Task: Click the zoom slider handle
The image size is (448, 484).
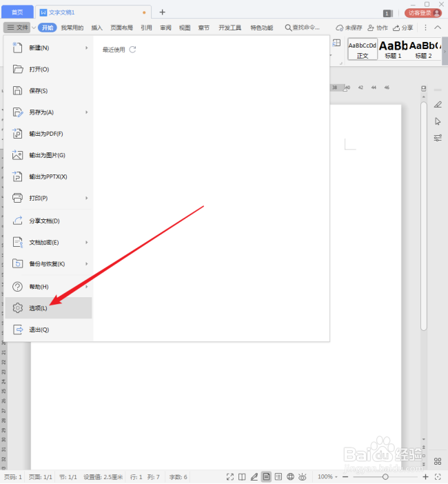Action: [x=385, y=477]
